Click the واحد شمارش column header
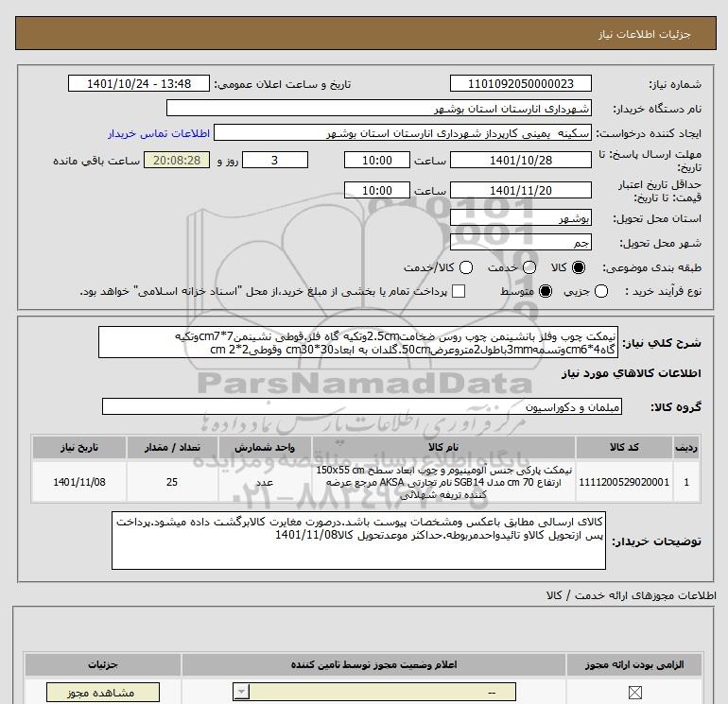The height and width of the screenshot is (704, 728). [265, 447]
